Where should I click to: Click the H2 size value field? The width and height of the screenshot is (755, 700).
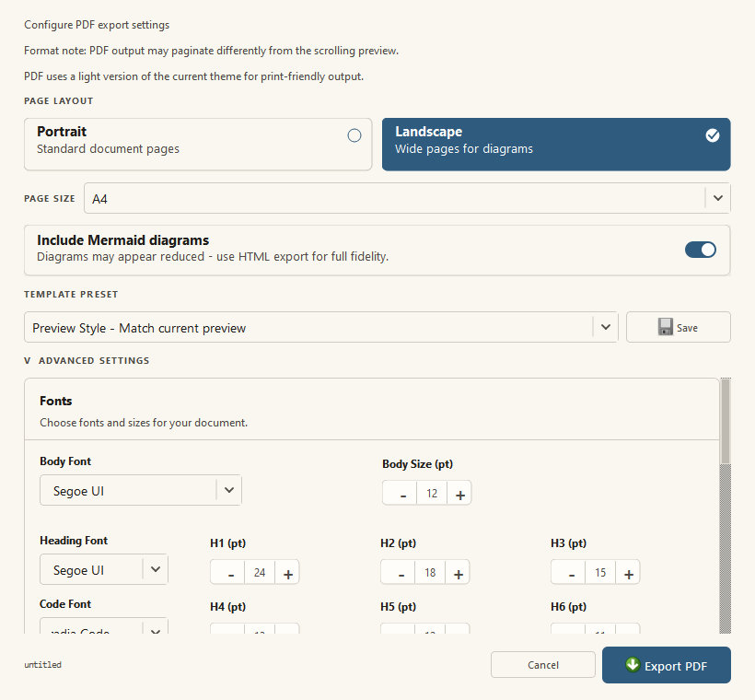tap(430, 572)
